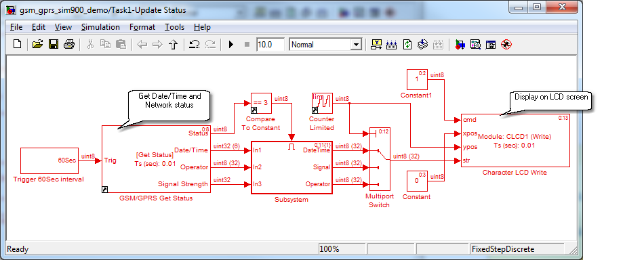Click the Update Diagram refresh icon
Viewport: 644px width, 260px height.
click(407, 44)
